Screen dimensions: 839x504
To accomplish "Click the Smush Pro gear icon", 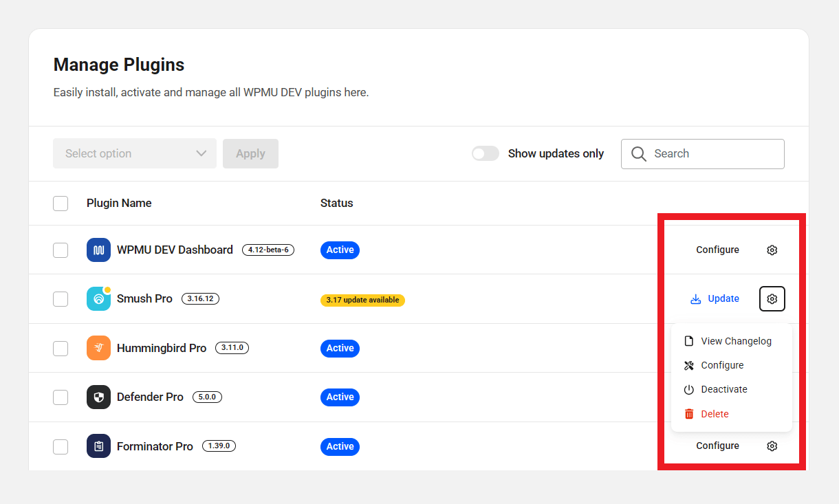I will point(772,299).
